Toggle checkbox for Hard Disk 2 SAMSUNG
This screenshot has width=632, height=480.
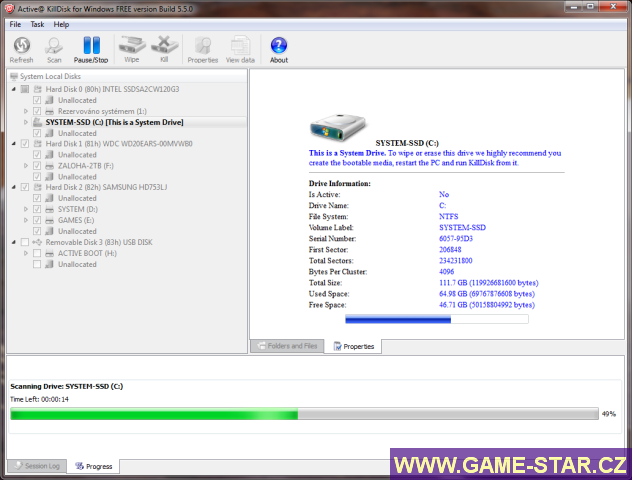(x=25, y=187)
